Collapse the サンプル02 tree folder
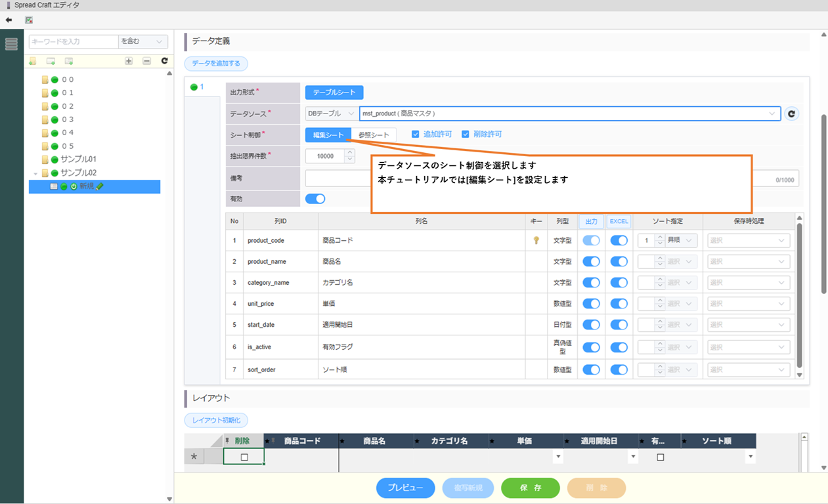 [x=35, y=173]
